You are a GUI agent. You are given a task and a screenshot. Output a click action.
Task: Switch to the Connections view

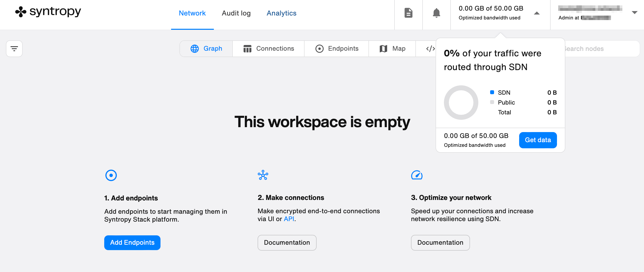coord(268,48)
